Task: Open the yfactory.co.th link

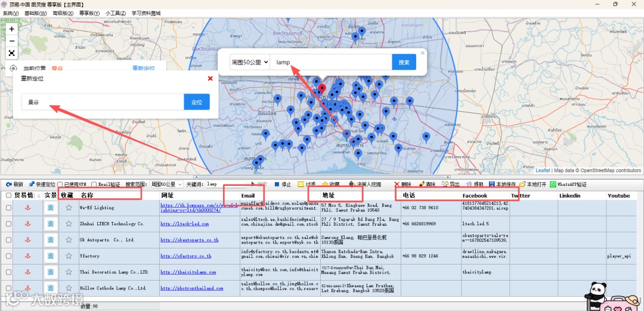Action: pos(185,256)
